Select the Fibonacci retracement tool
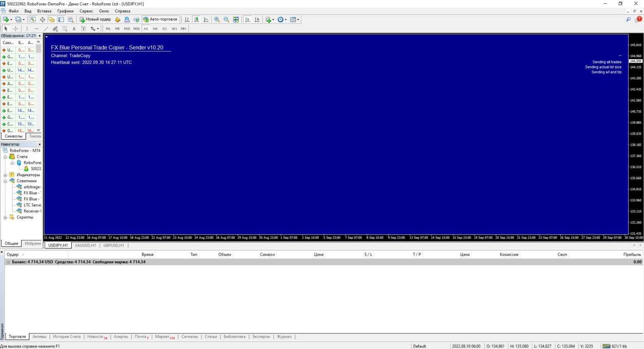 click(55, 29)
